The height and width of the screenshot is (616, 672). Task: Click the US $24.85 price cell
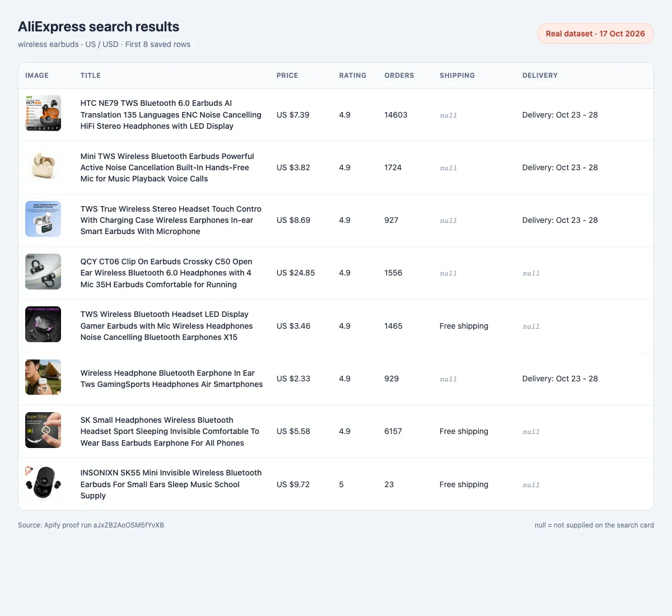click(296, 273)
